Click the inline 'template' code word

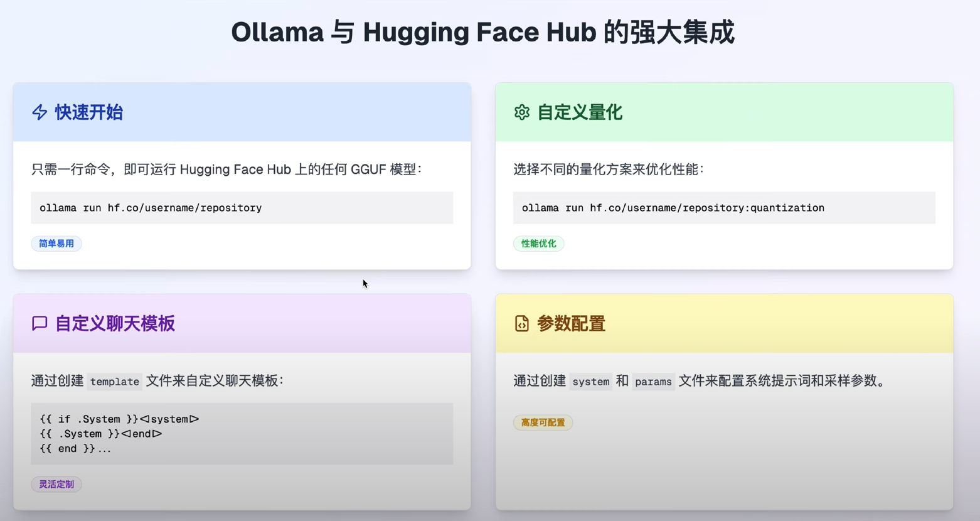pos(115,382)
